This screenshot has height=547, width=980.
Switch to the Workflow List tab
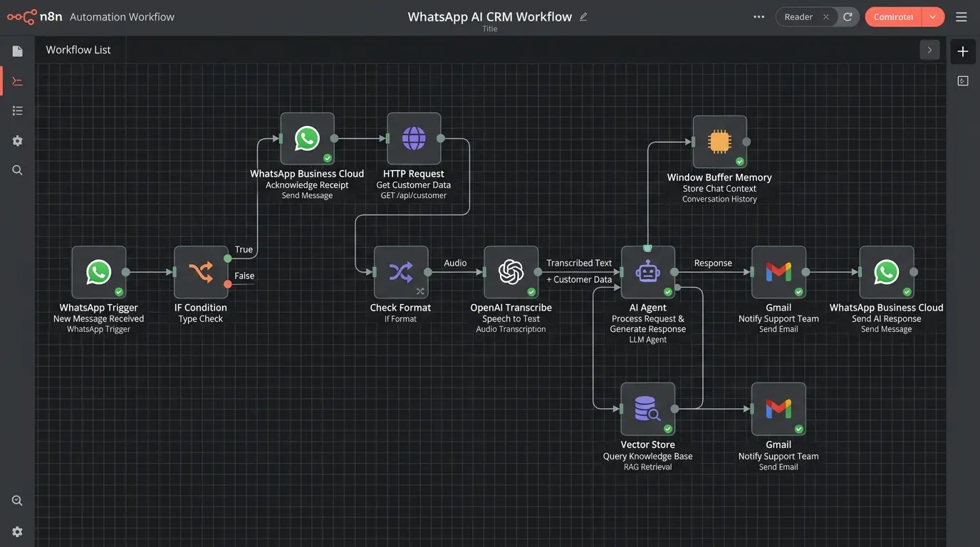point(78,49)
